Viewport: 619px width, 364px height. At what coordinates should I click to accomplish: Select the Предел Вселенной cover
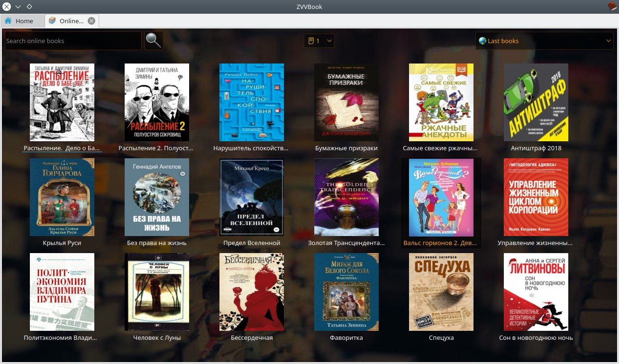pyautogui.click(x=252, y=197)
